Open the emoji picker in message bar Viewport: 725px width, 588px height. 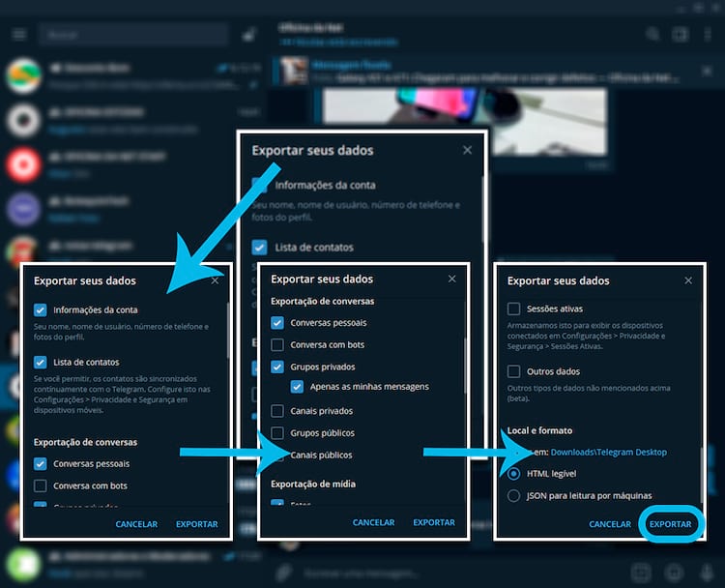[x=672, y=571]
